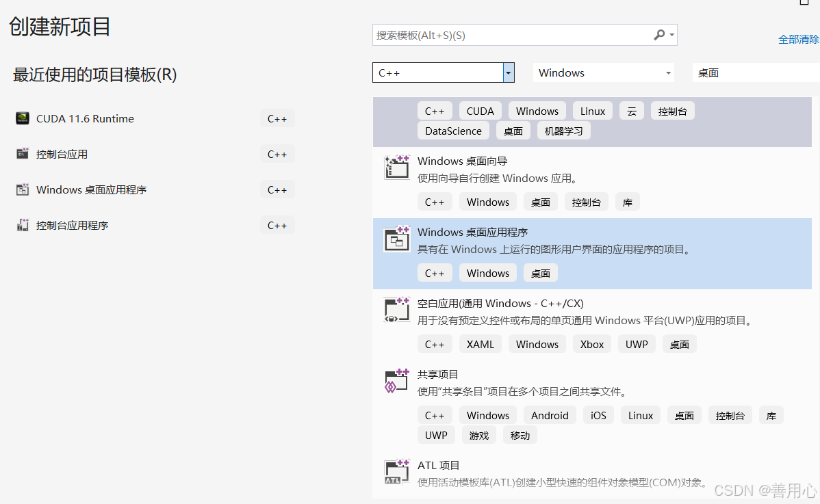Click the iOS tag under 共享项目

[598, 415]
